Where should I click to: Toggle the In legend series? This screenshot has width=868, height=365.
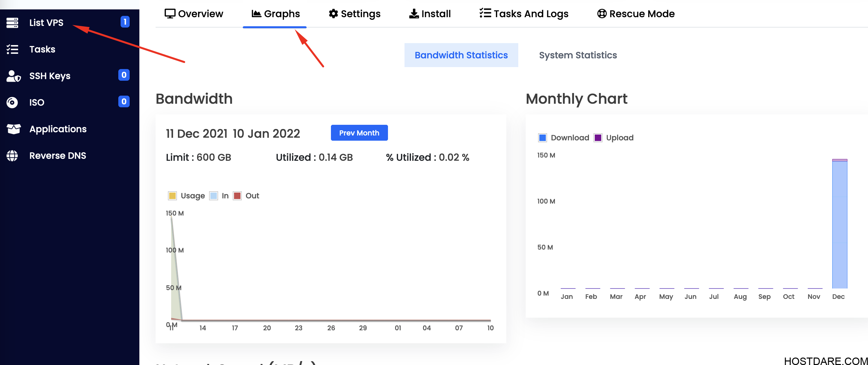(219, 196)
